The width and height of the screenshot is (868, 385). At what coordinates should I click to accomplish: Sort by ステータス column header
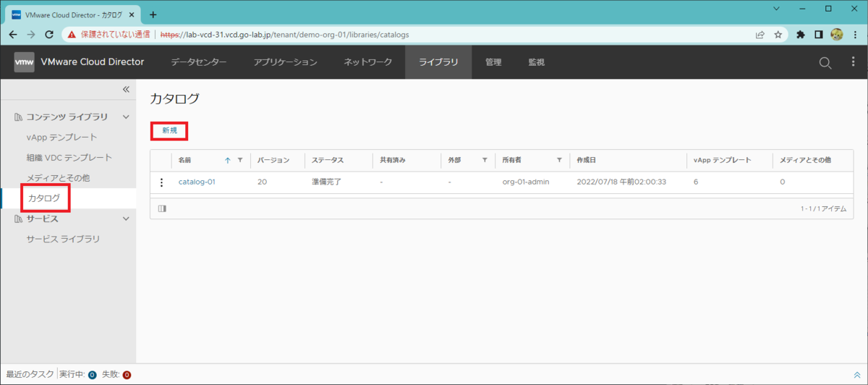pyautogui.click(x=328, y=160)
